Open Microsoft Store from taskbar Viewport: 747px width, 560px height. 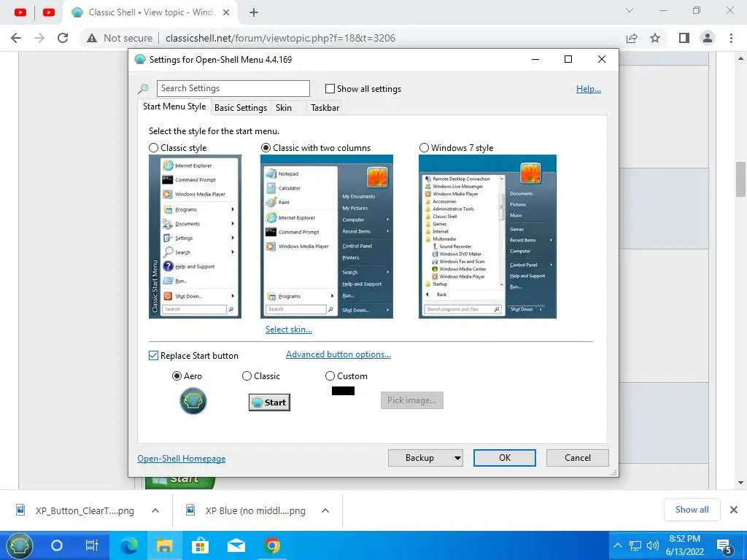(200, 545)
